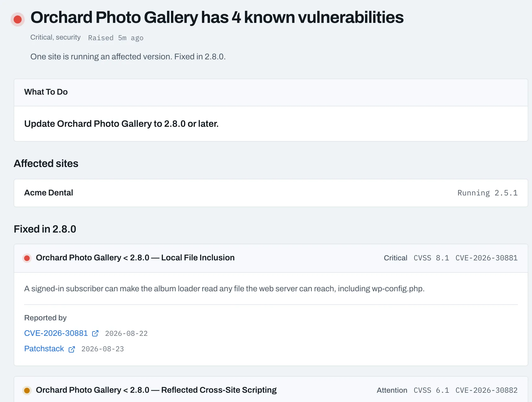Click the page title about 4 known vulnerabilities

pos(217,18)
